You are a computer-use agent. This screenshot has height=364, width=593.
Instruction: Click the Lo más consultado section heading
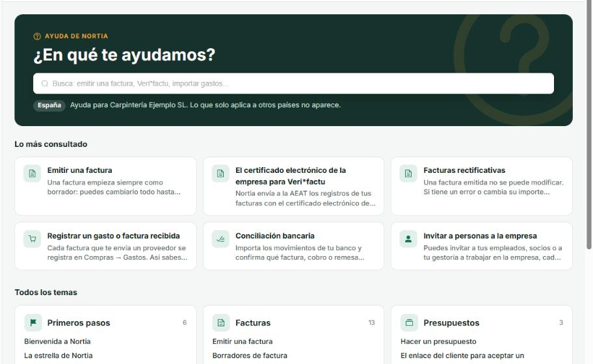point(51,144)
